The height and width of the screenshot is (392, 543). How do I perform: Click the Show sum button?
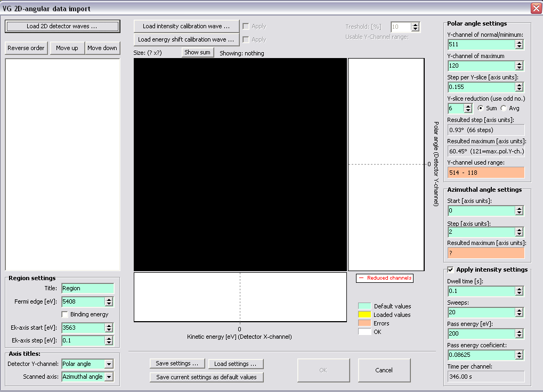(197, 52)
